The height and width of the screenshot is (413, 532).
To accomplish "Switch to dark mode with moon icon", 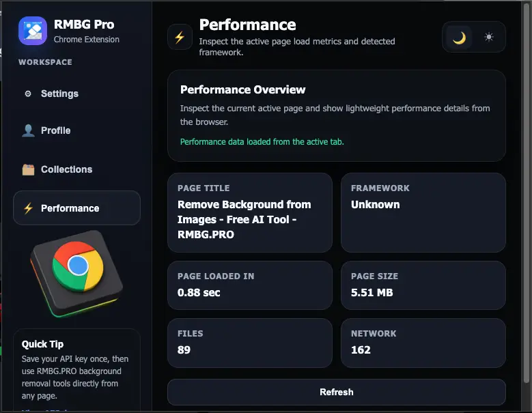I will (x=459, y=38).
